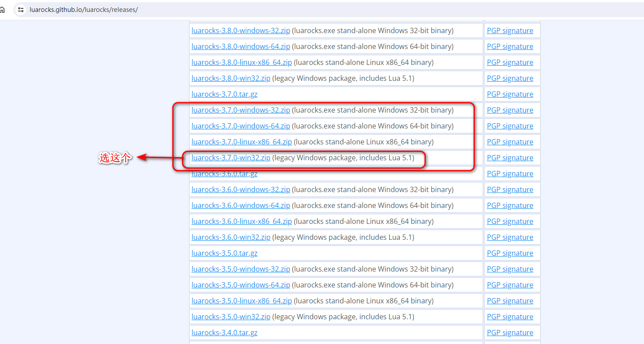
Task: Open PGP signature for luarocks-3.8.0-win32.zip
Action: pyautogui.click(x=510, y=78)
